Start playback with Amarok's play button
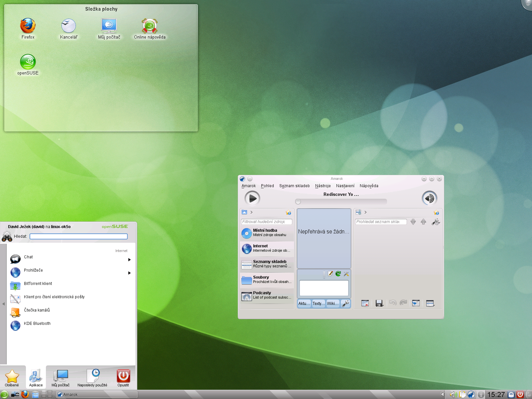532x399 pixels. (252, 199)
